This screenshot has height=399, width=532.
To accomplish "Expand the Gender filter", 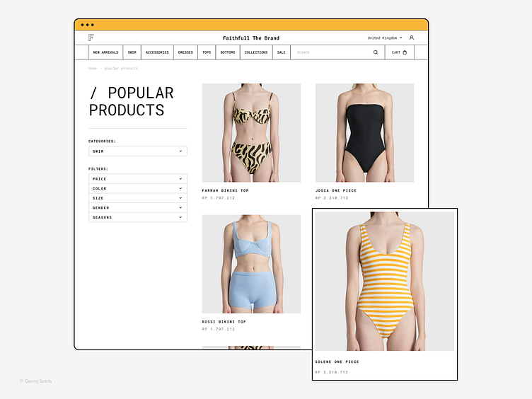I will (138, 208).
